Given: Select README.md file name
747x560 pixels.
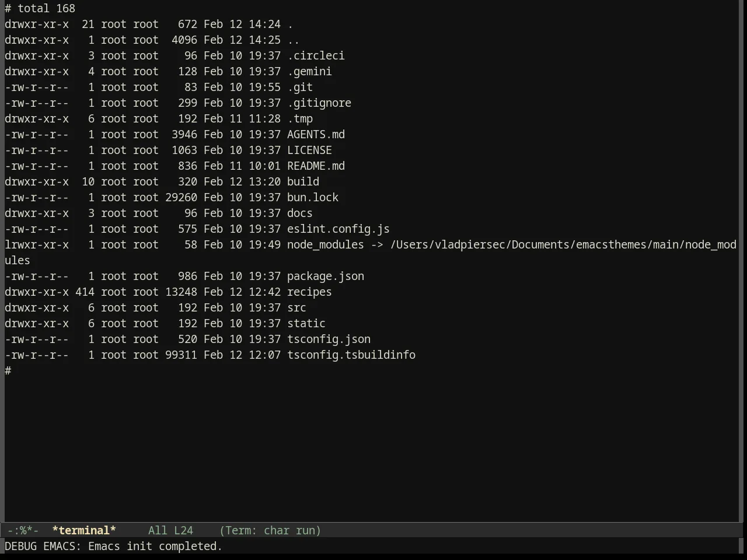Looking at the screenshot, I should 316,166.
